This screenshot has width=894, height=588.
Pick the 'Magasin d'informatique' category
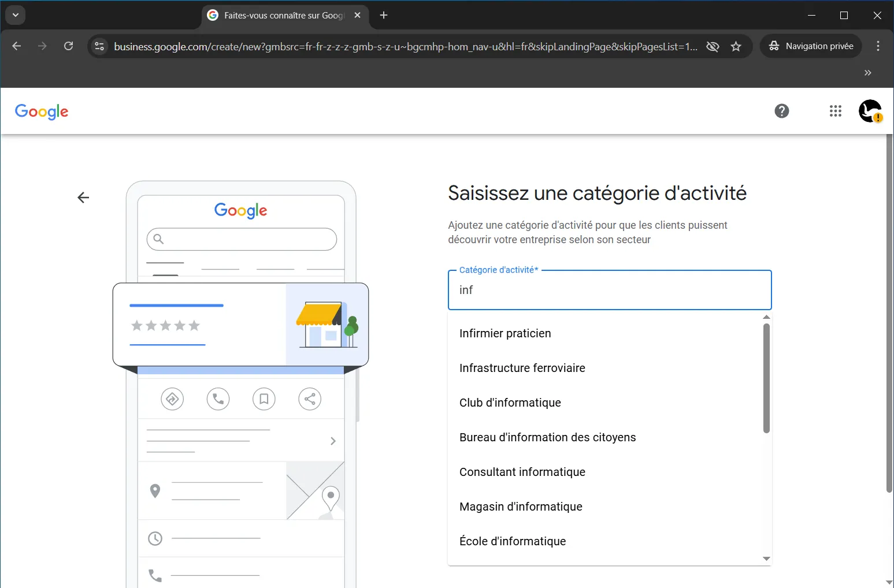[520, 507]
